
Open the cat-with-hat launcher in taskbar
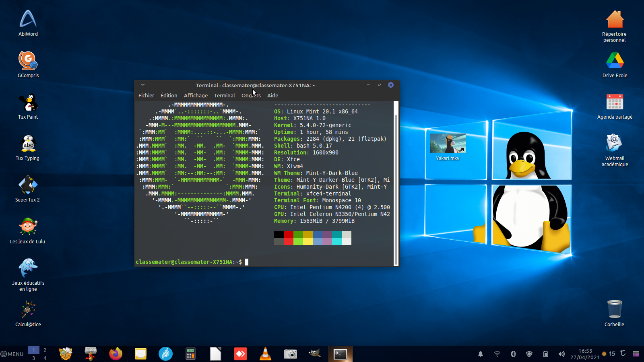pos(66,354)
